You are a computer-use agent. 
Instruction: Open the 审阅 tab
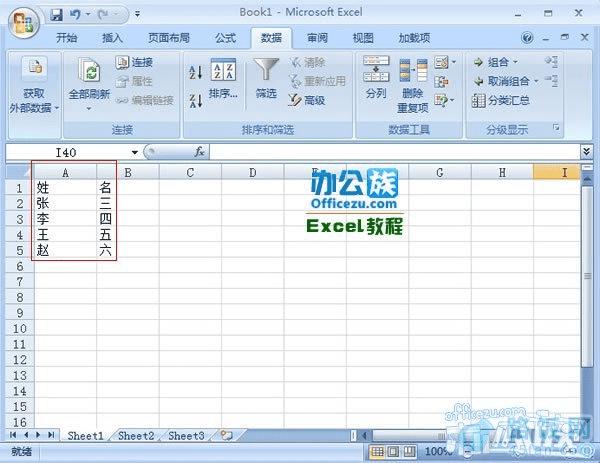(317, 38)
